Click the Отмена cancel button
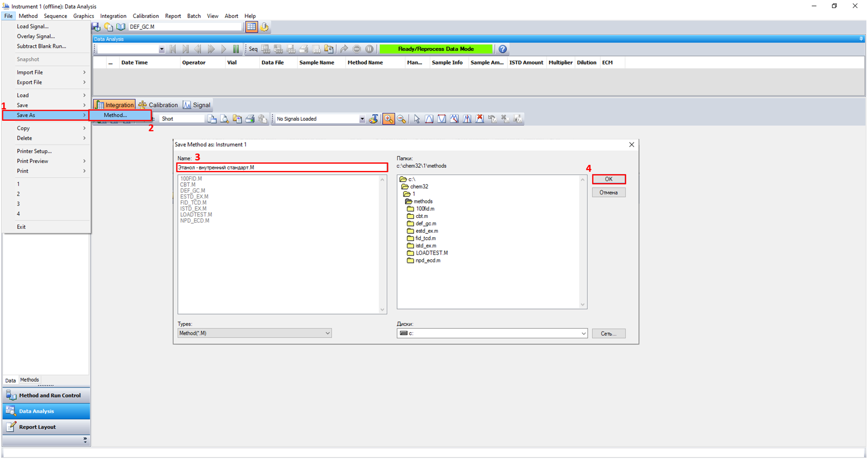 [x=609, y=193]
